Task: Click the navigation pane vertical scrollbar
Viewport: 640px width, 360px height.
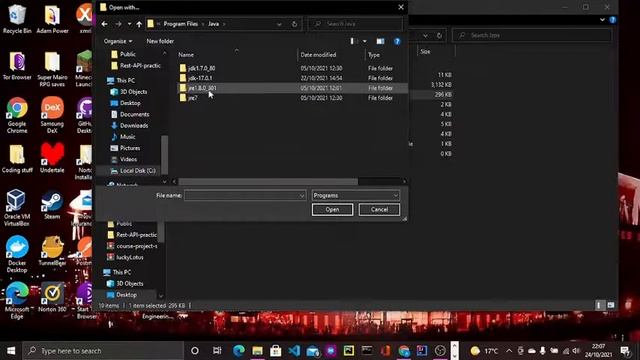Action: [164, 154]
